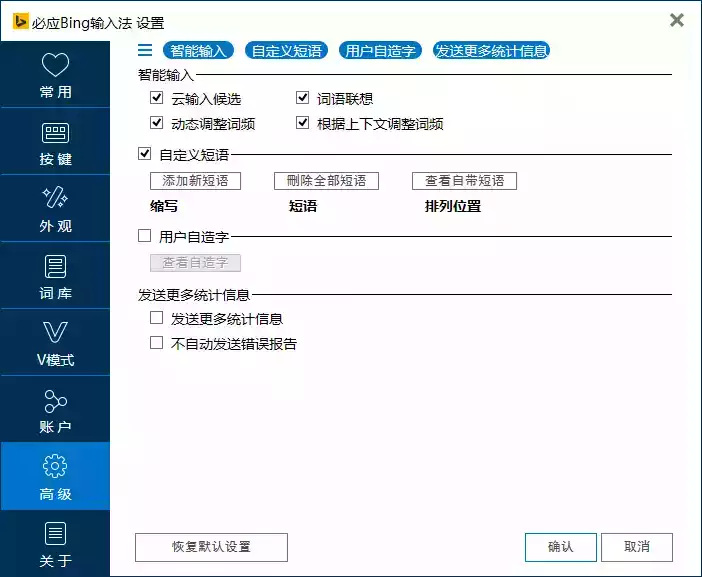This screenshot has height=577, width=702.
Task: Click the hamburger menu icon
Action: pyautogui.click(x=145, y=50)
